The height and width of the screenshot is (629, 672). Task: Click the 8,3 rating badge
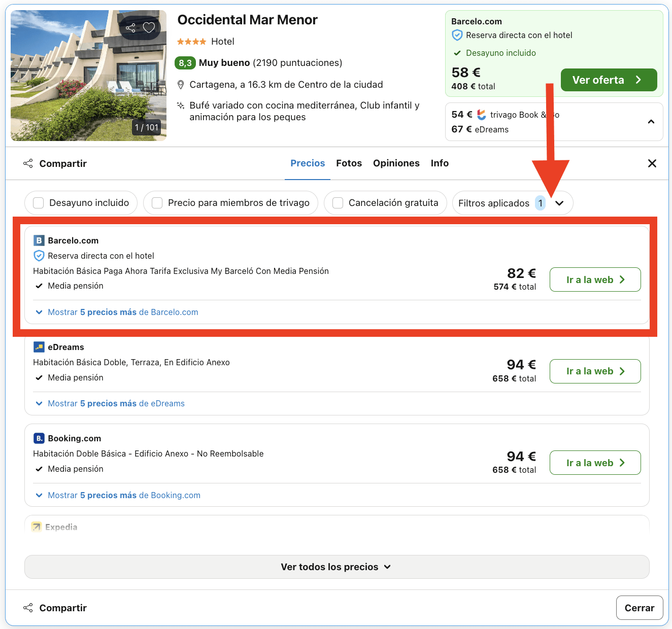(184, 62)
